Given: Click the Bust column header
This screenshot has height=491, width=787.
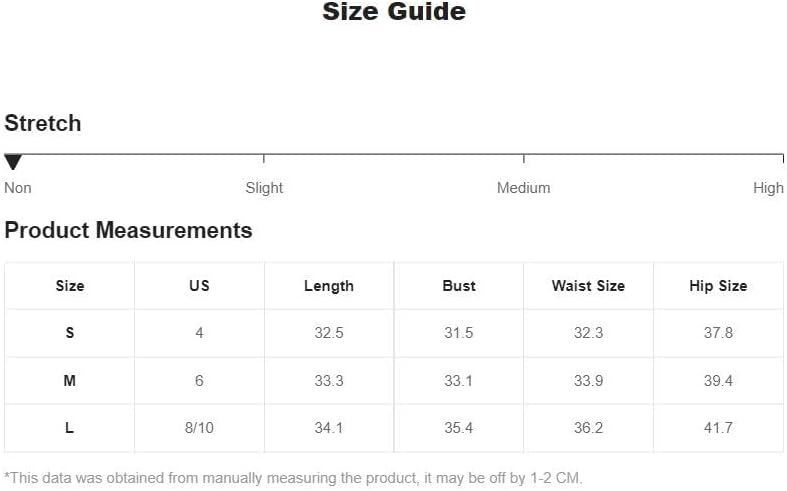Looking at the screenshot, I should click(459, 286).
